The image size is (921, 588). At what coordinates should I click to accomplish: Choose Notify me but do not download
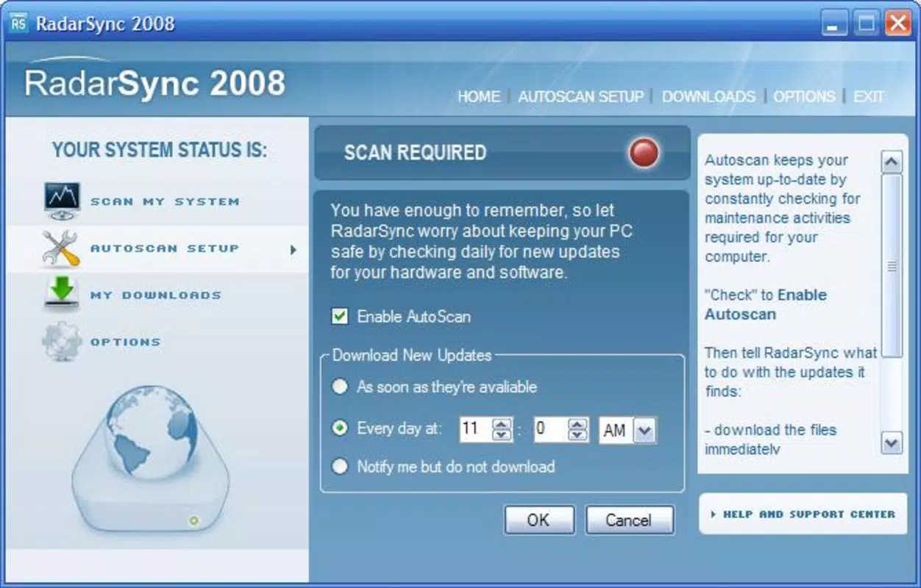pyautogui.click(x=339, y=466)
